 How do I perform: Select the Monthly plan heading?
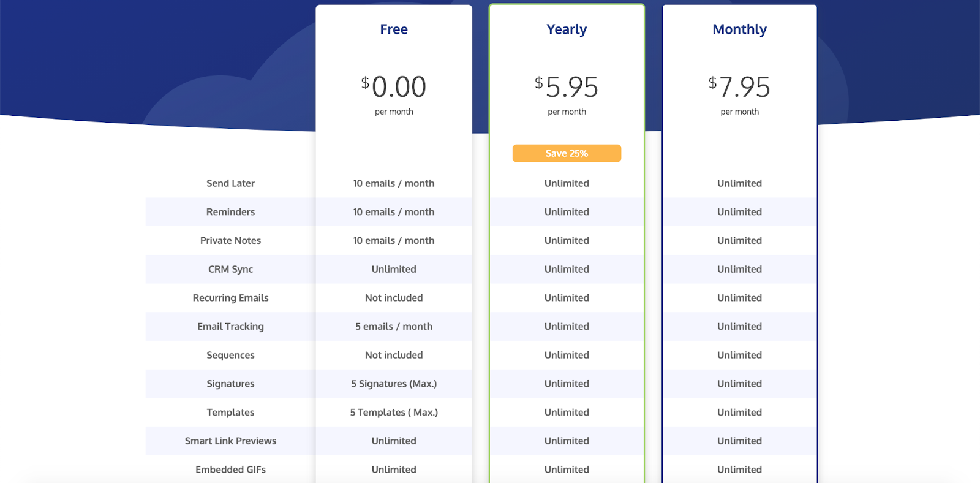coord(739,29)
